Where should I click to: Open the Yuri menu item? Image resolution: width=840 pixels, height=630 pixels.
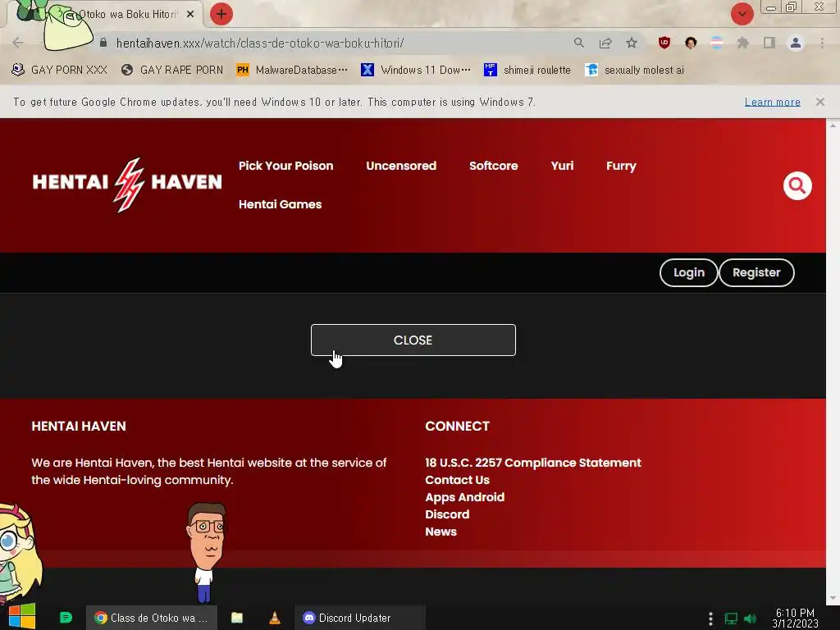pos(562,166)
